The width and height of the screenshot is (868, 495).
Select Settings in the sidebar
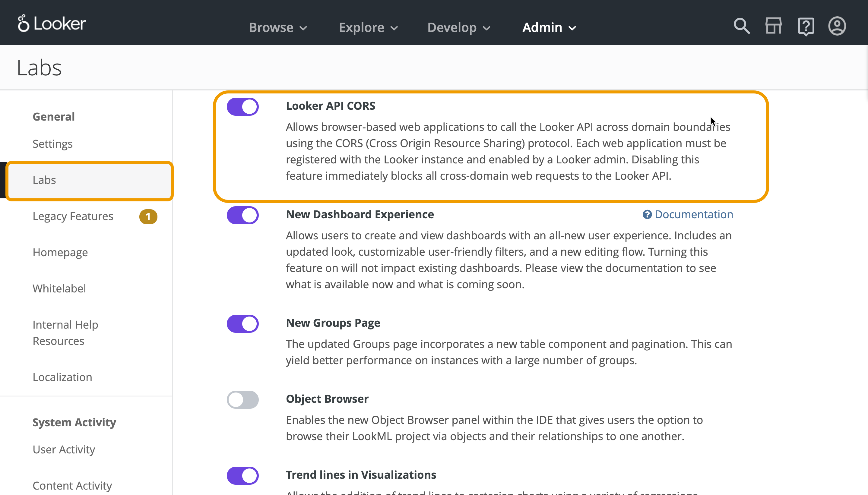[53, 144]
